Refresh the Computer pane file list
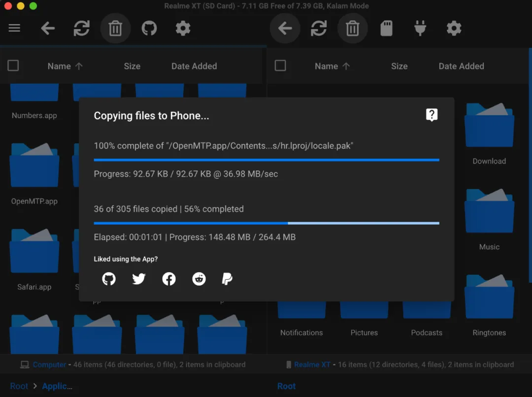This screenshot has height=397, width=532. pos(81,28)
